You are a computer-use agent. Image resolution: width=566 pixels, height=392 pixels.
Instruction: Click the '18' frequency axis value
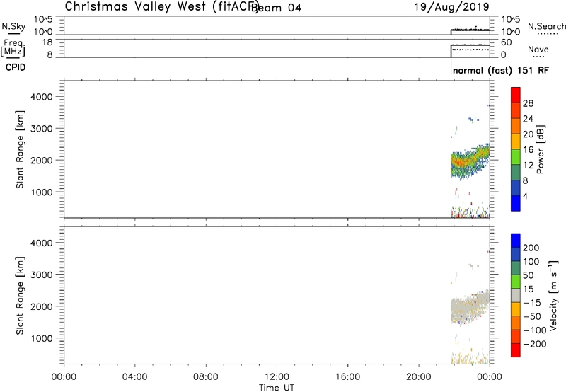pyautogui.click(x=47, y=42)
